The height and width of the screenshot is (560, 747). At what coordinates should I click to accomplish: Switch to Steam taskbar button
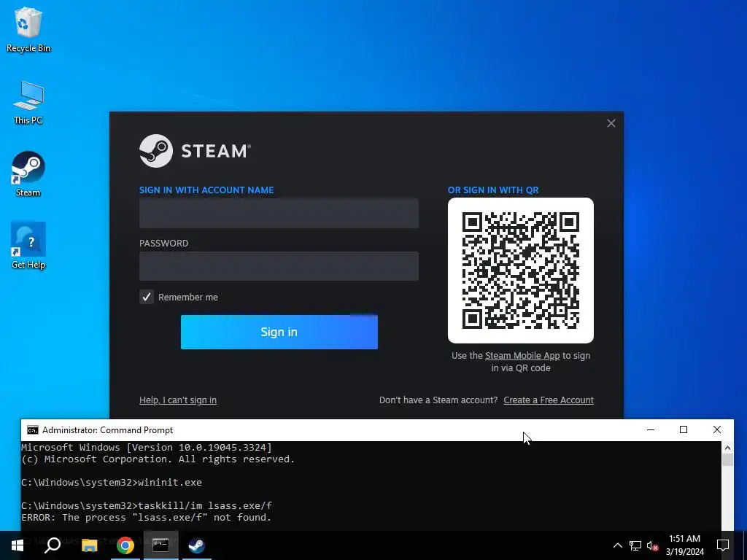(196, 545)
